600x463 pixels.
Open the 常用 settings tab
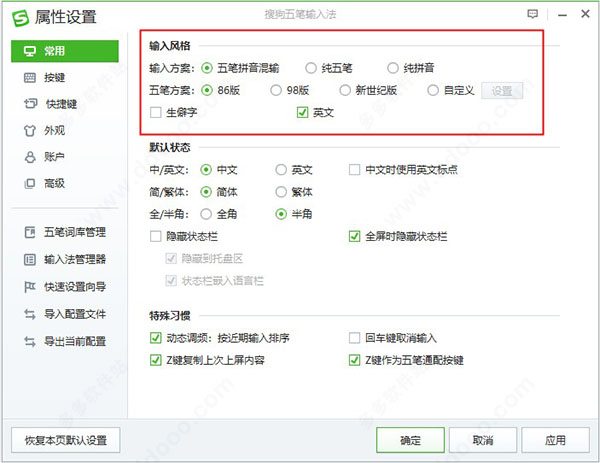pos(65,51)
